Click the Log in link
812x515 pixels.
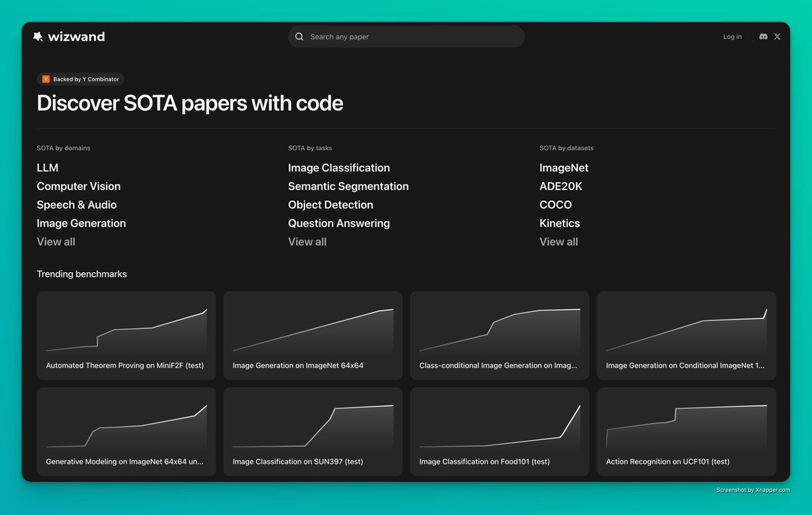pyautogui.click(x=732, y=37)
